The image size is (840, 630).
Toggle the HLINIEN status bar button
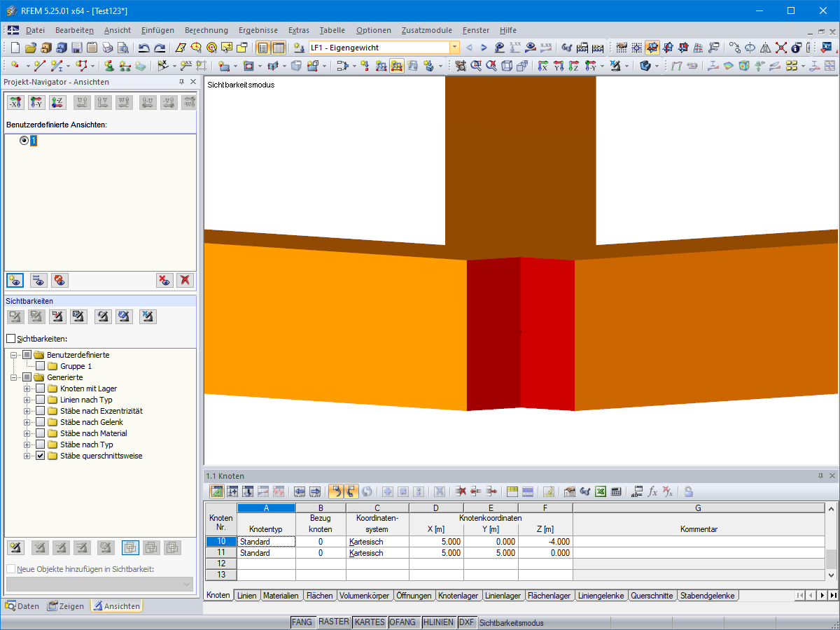438,622
